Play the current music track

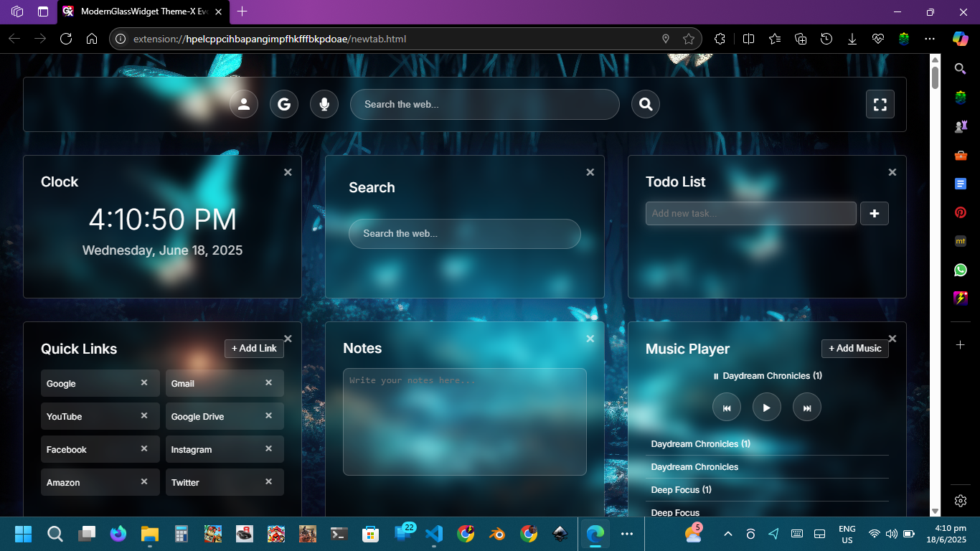tap(766, 408)
